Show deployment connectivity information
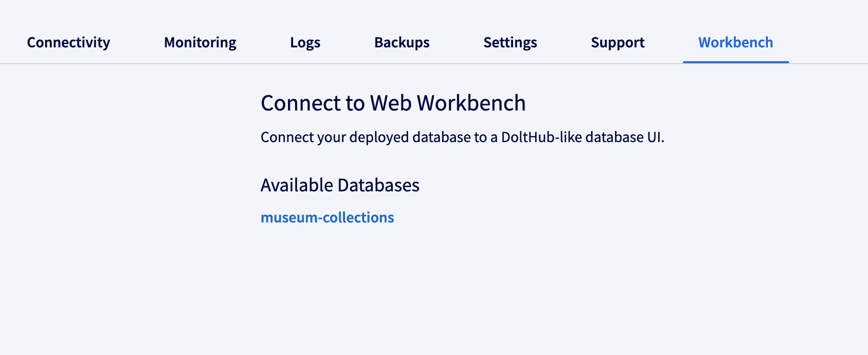This screenshot has width=868, height=355. 69,43
